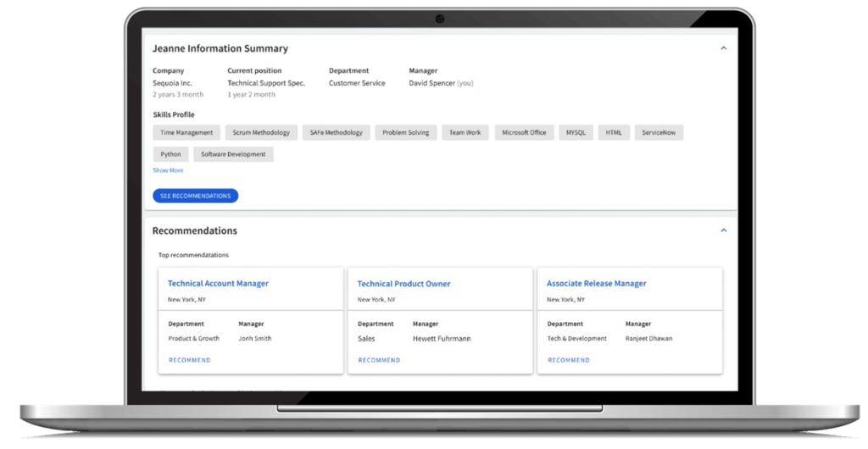This screenshot has width=868, height=449.
Task: Click New York, NY under Associate Release Manager
Action: (x=565, y=300)
